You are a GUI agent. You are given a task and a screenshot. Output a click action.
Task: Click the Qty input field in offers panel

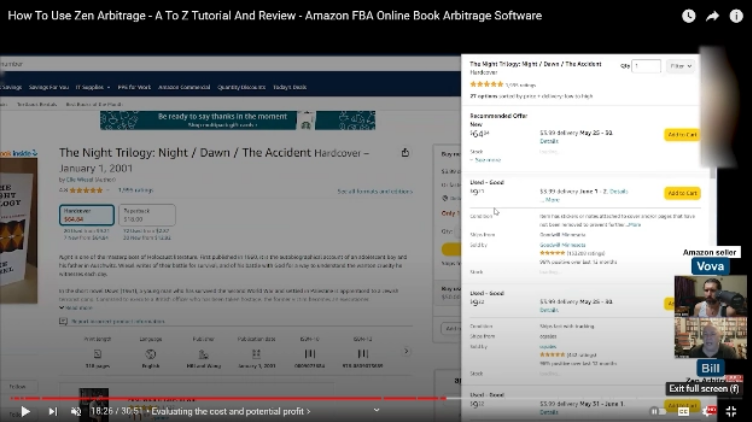tap(646, 66)
